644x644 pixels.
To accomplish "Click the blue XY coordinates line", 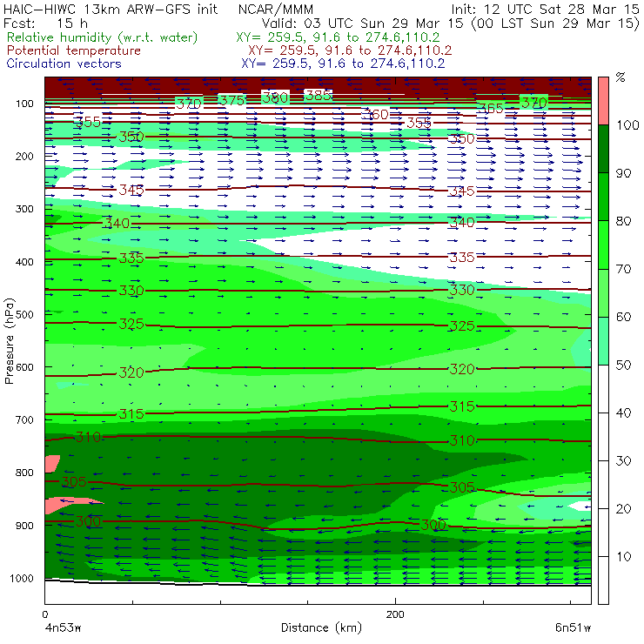I will coord(343,64).
